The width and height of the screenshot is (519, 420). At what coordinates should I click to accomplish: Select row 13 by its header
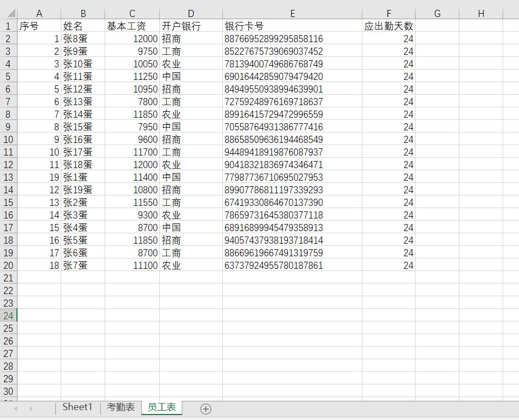(8, 177)
